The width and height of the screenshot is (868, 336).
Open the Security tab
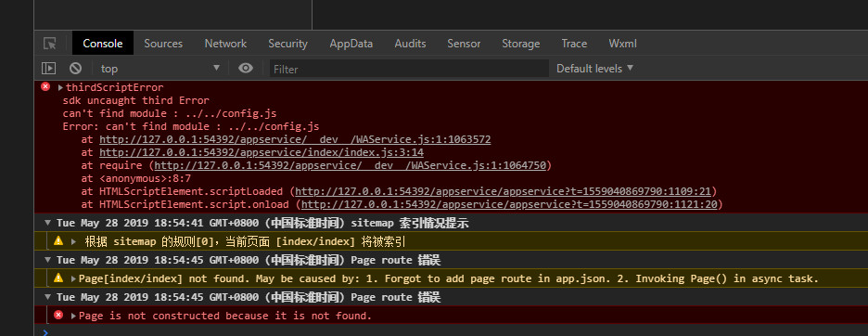click(287, 44)
